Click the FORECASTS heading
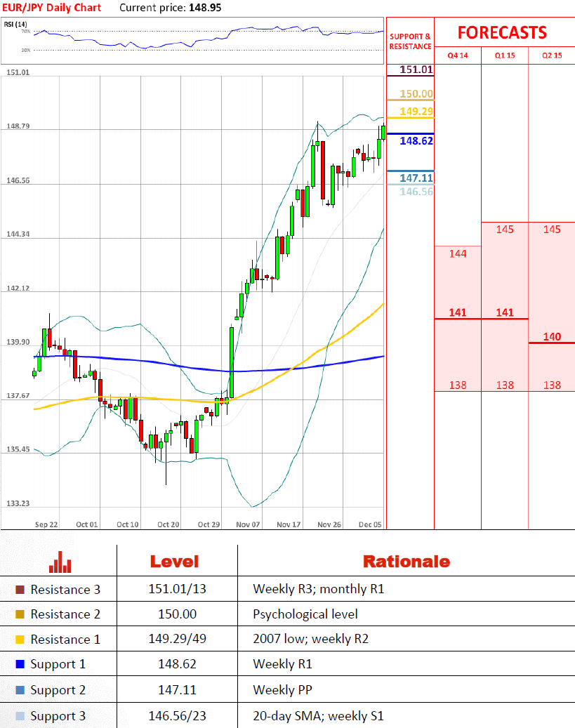The image size is (575, 728). 502,32
